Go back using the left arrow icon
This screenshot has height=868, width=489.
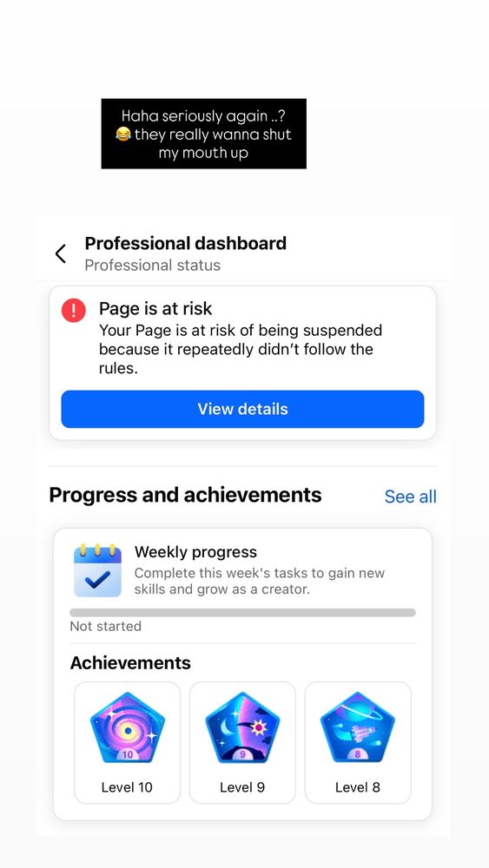(x=60, y=253)
